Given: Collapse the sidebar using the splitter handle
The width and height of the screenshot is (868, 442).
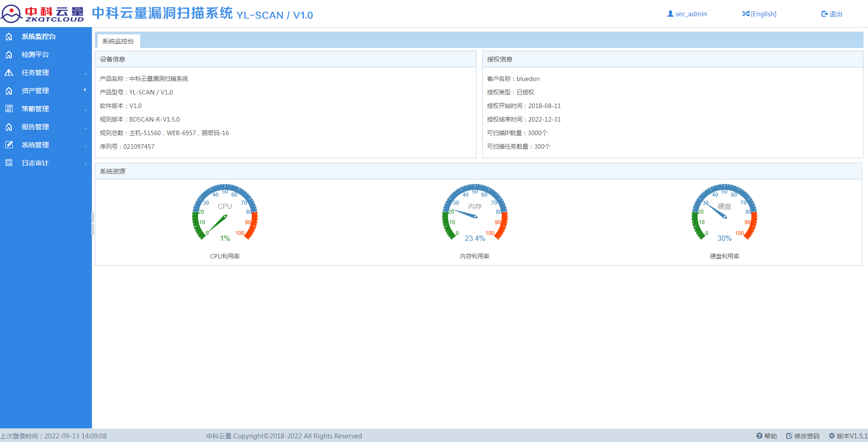Looking at the screenshot, I should pos(93,223).
